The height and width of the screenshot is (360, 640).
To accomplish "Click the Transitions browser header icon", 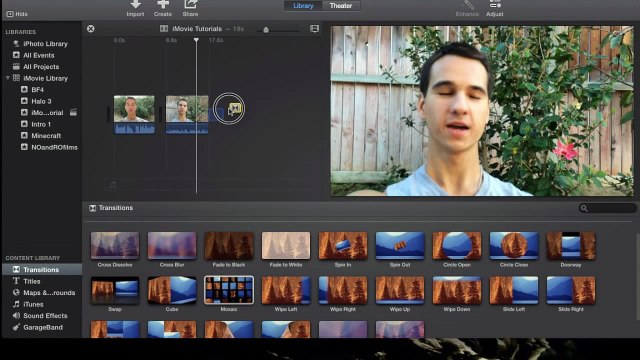I will click(93, 208).
